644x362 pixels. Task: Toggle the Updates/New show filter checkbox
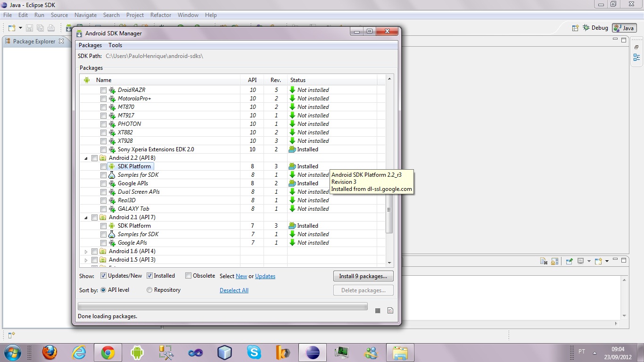pos(103,276)
